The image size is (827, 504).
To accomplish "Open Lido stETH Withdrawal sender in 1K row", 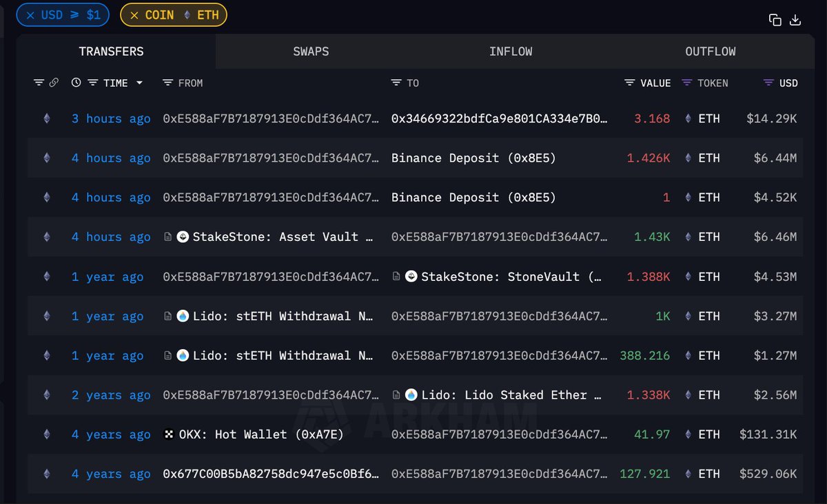I will coord(283,316).
